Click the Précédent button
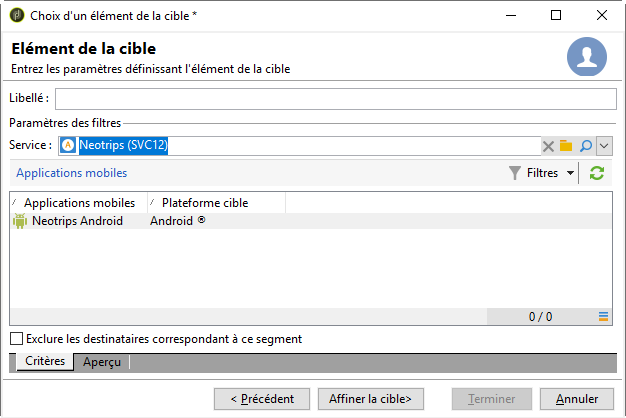626x418 pixels. click(262, 399)
